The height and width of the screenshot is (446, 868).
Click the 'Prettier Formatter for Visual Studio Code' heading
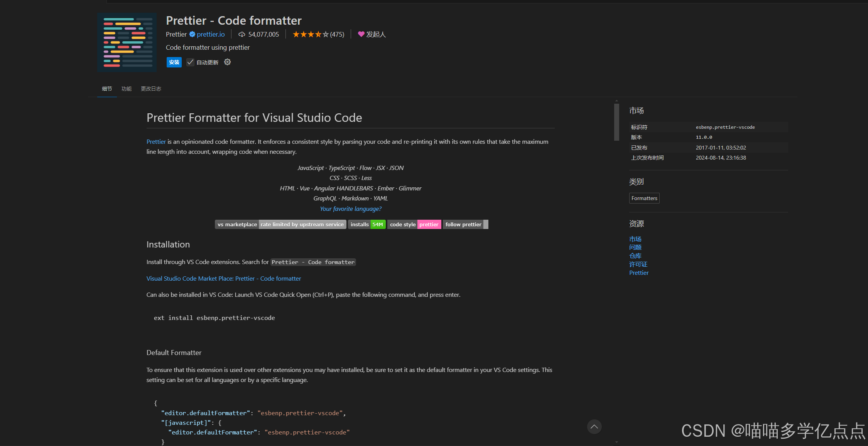[254, 118]
